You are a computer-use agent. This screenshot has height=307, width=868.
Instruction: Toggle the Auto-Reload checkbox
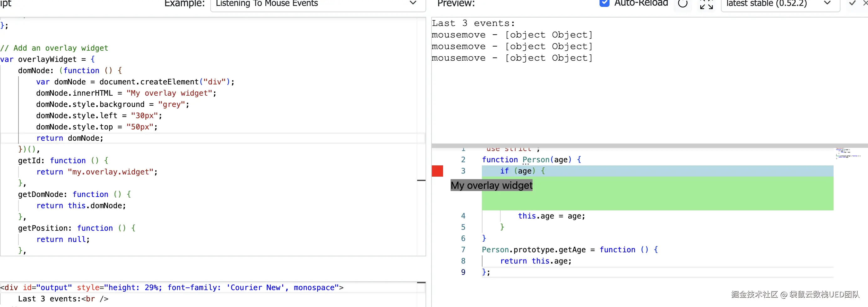[x=605, y=3]
